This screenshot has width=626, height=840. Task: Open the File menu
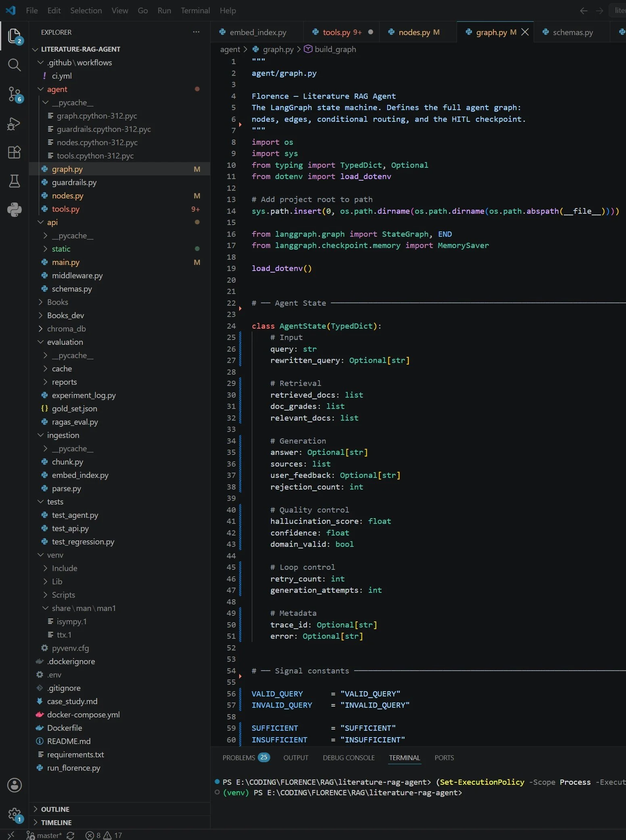pyautogui.click(x=31, y=11)
